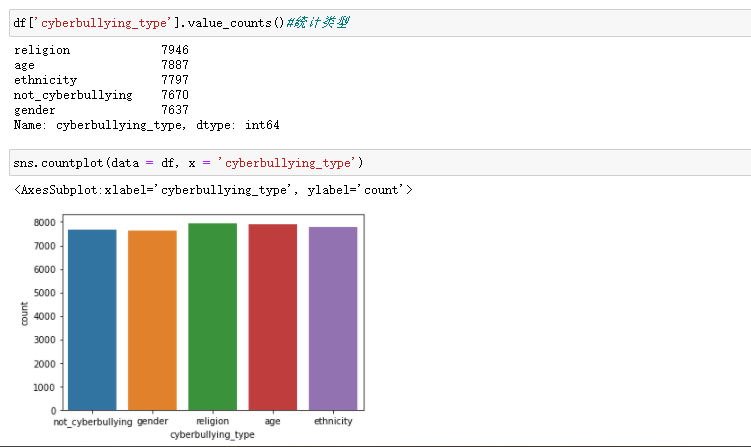
Task: Select the gender count 7637
Action: [x=175, y=110]
